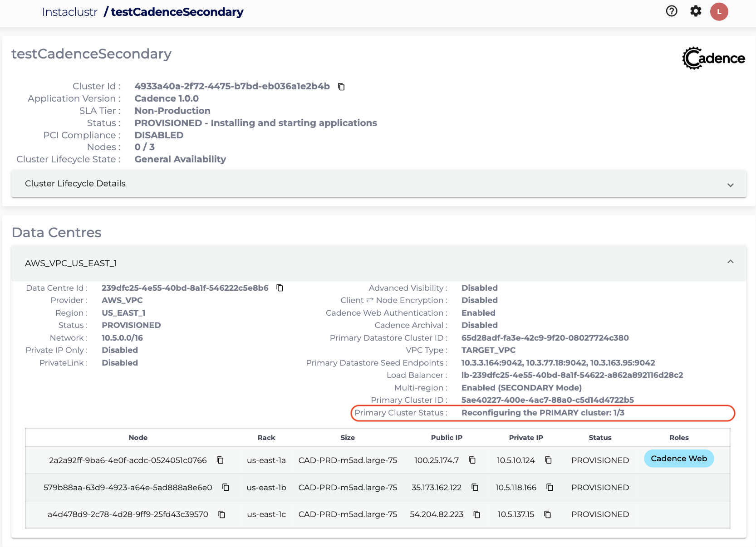Open the user account avatar menu
Screen dimensions: 756x547
[719, 12]
